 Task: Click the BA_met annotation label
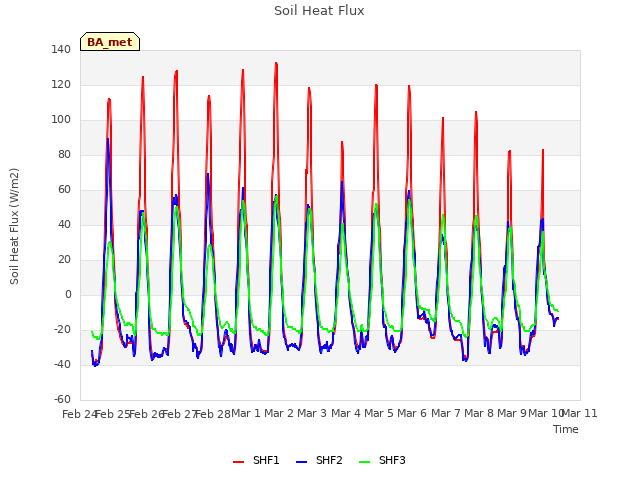110,42
